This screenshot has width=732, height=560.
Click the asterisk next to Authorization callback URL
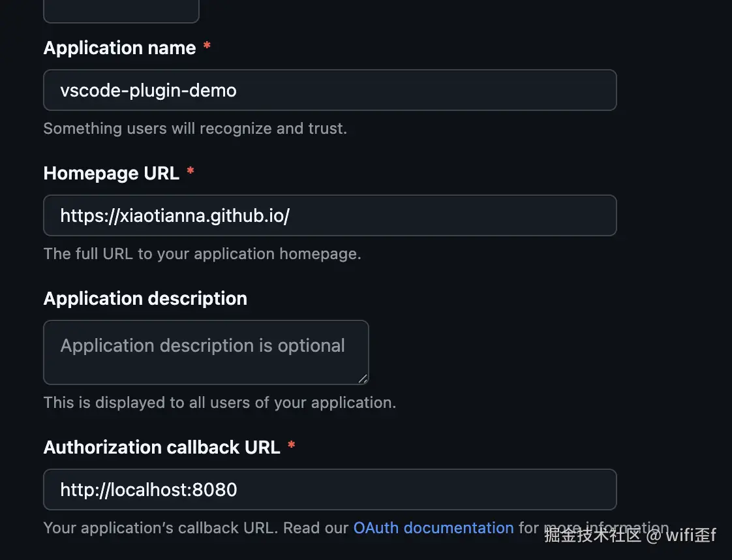[x=292, y=446]
